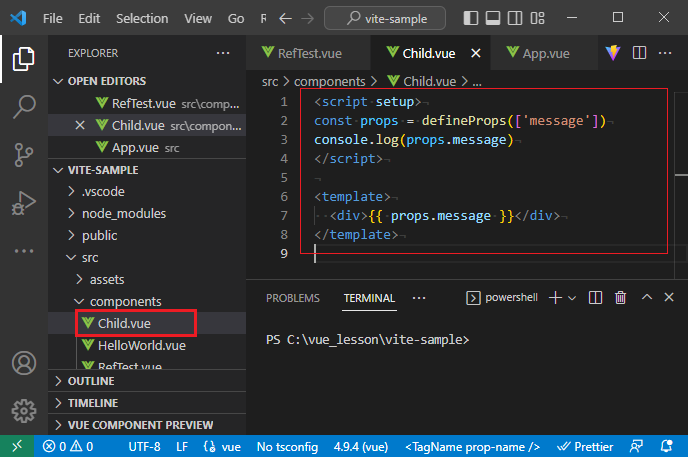Switch to the Problems panel tab

tap(293, 298)
